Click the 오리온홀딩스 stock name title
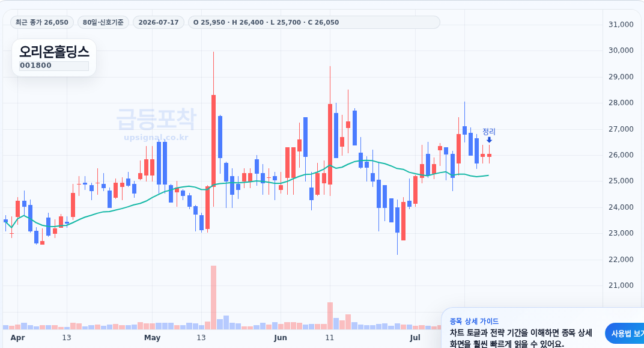644x348 pixels. 54,52
